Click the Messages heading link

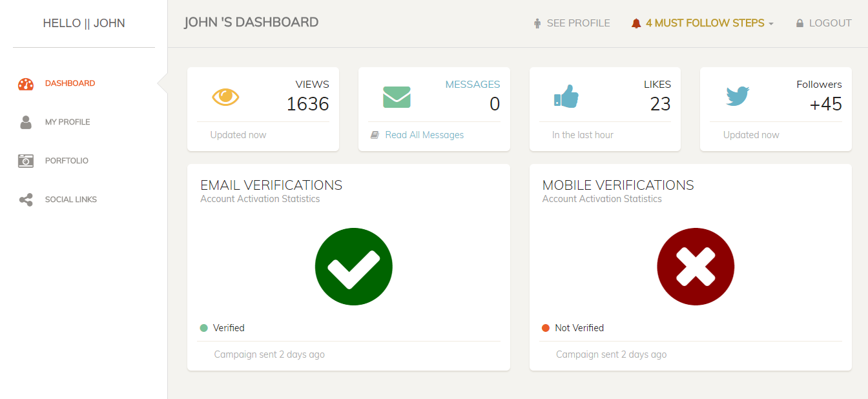click(473, 84)
